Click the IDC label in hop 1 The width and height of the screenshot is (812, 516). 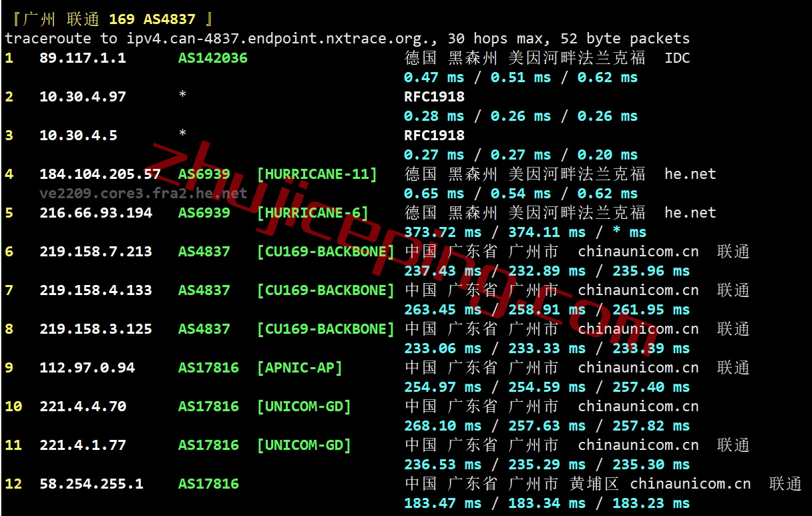pyautogui.click(x=677, y=58)
